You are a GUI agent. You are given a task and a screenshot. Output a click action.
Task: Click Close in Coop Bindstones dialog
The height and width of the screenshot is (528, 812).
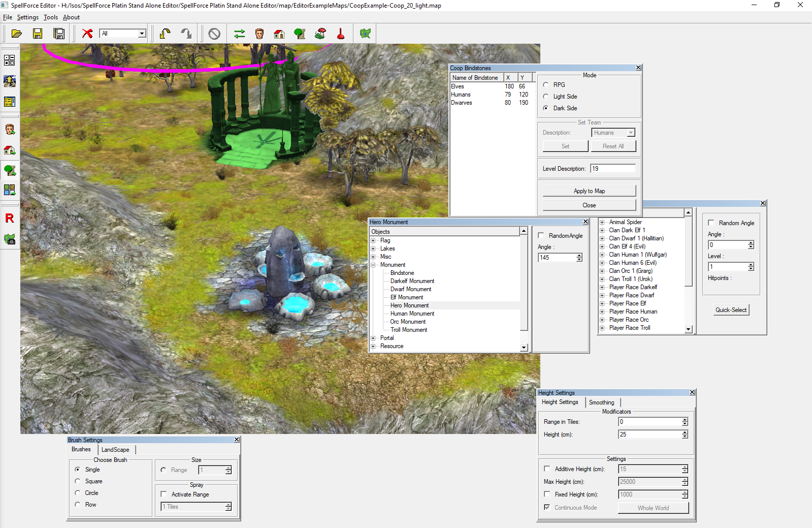pos(589,205)
